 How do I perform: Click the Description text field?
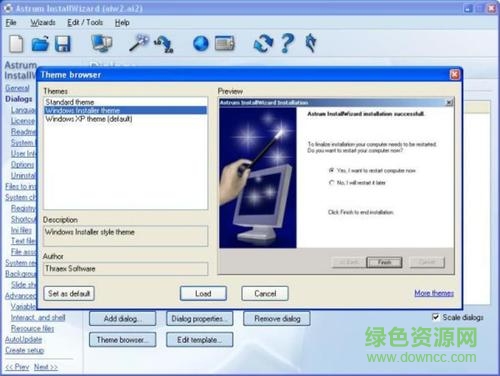[125, 236]
